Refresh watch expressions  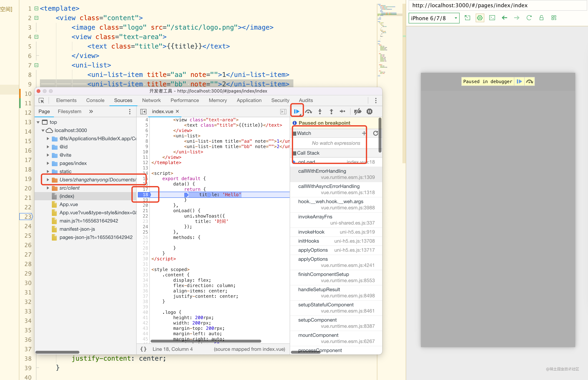375,133
